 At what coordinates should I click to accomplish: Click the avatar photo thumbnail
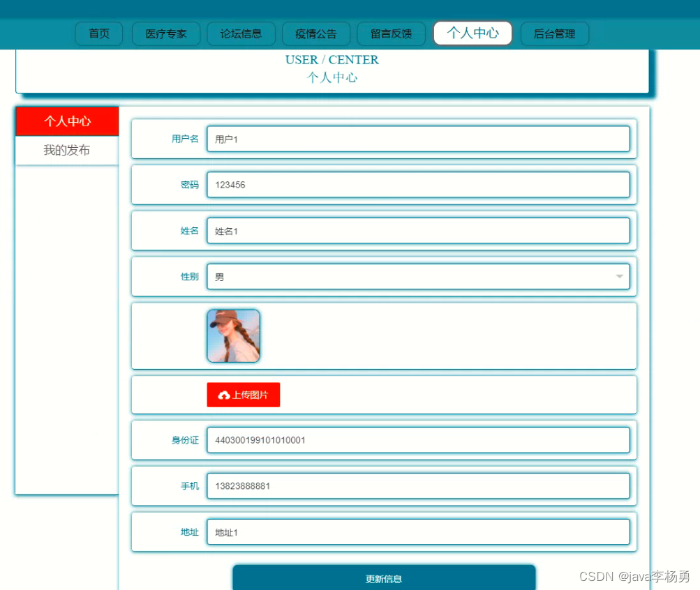pos(234,336)
